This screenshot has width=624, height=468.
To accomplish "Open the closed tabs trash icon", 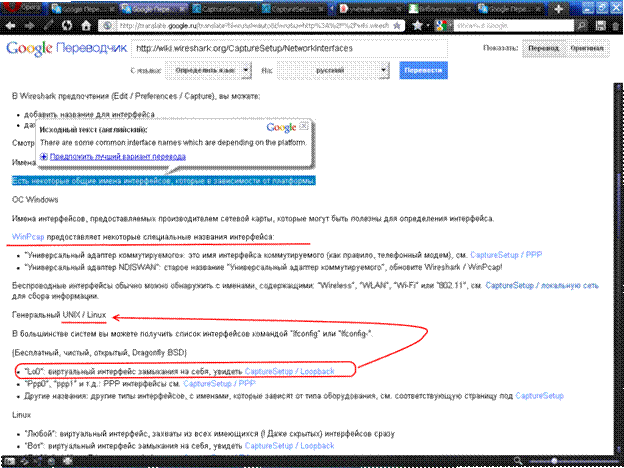I will pyautogui.click(x=616, y=26).
